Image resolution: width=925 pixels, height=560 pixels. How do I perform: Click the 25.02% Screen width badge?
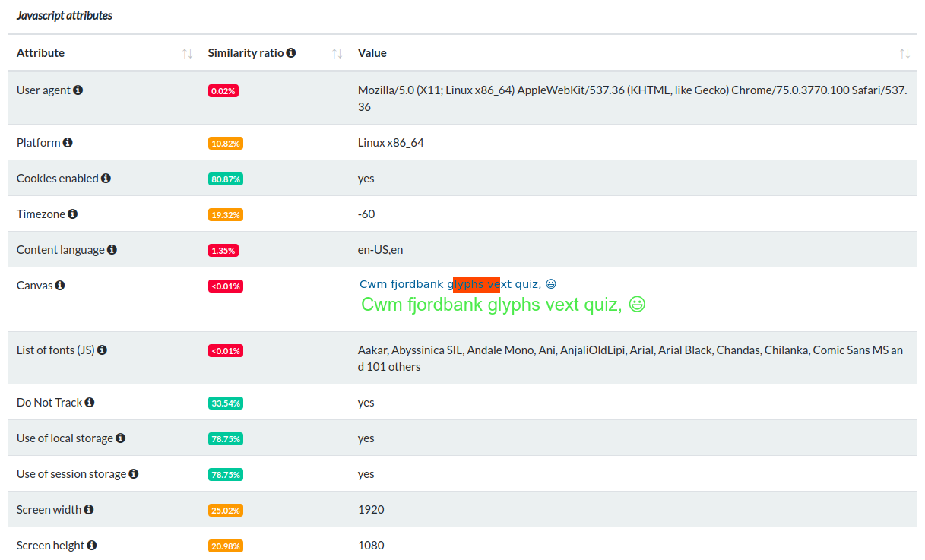pyautogui.click(x=226, y=510)
